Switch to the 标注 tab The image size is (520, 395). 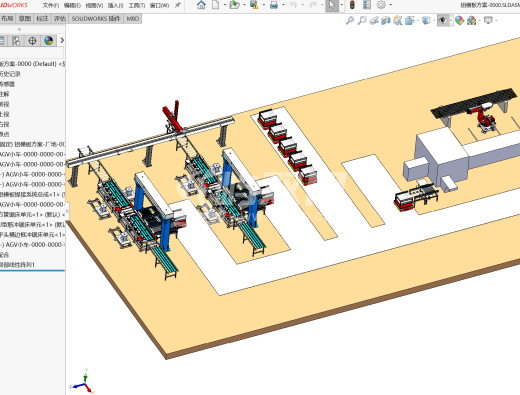(42, 19)
